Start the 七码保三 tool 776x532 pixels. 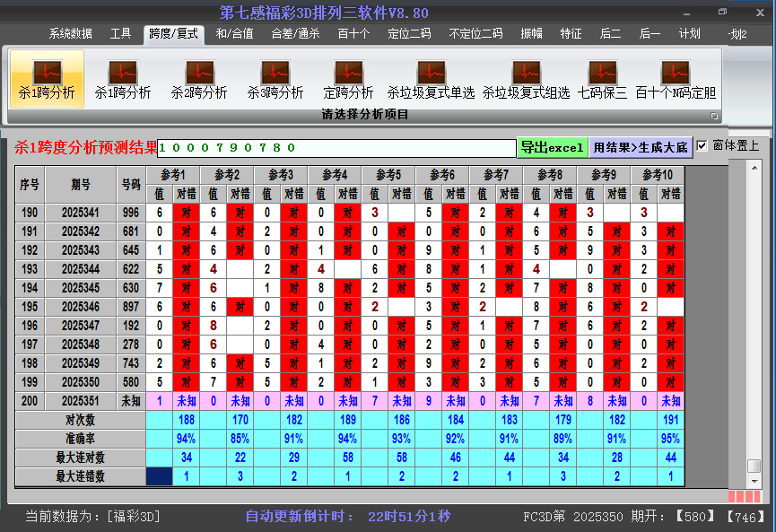tap(602, 79)
